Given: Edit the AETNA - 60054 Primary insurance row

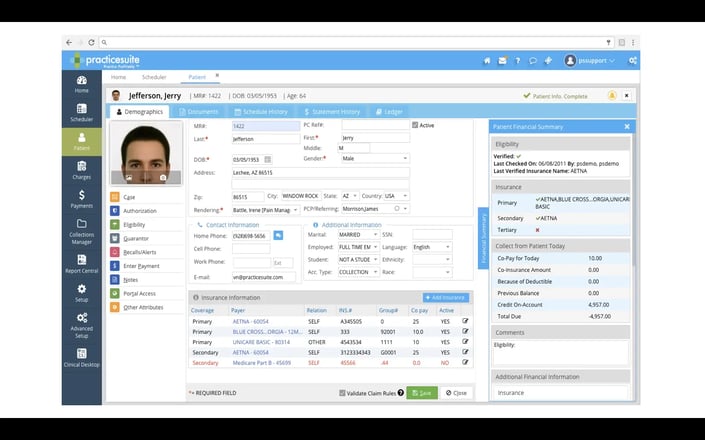Looking at the screenshot, I should pyautogui.click(x=465, y=321).
